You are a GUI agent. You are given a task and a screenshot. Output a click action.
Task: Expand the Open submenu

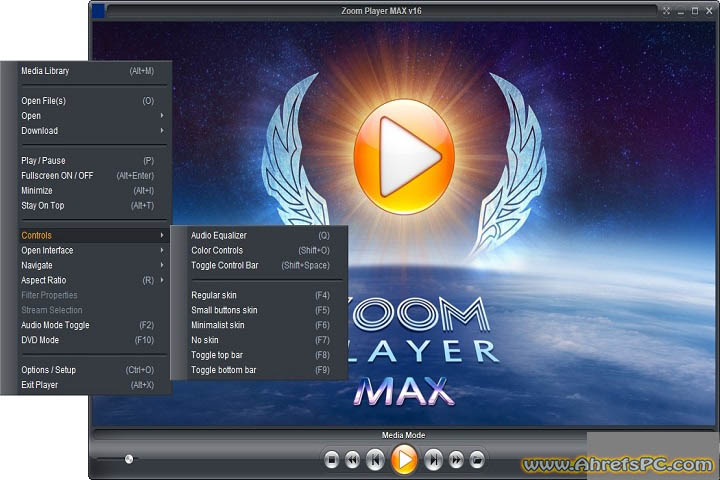94,116
